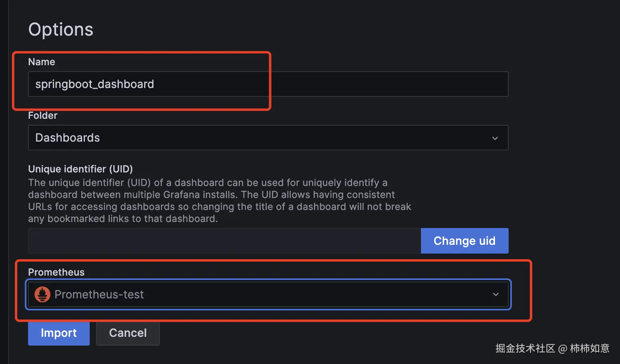Click the Folder field label

[x=42, y=115]
